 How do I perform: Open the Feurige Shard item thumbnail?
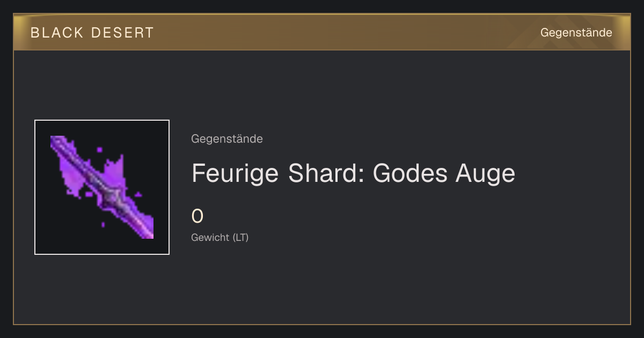(x=102, y=187)
